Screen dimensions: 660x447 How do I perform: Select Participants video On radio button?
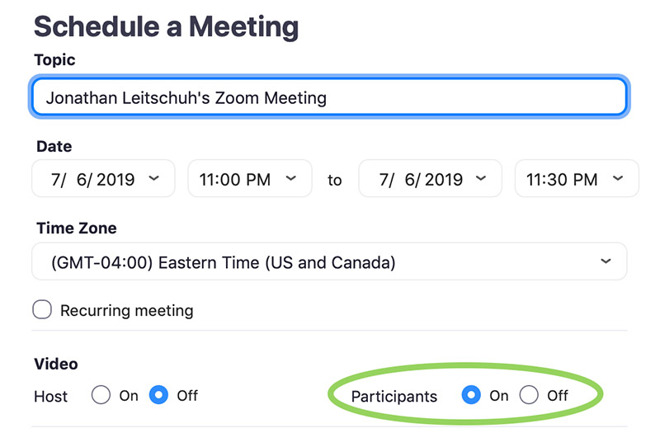pyautogui.click(x=471, y=395)
